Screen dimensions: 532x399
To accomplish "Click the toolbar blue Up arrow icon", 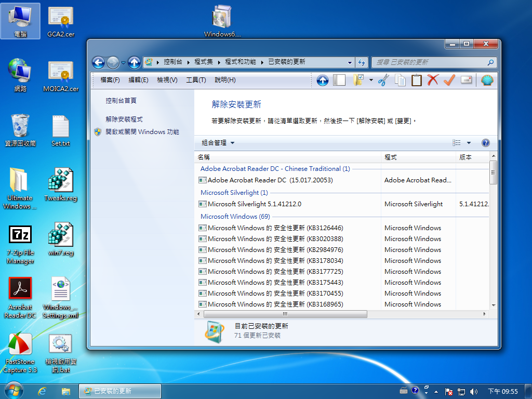I will pyautogui.click(x=322, y=81).
